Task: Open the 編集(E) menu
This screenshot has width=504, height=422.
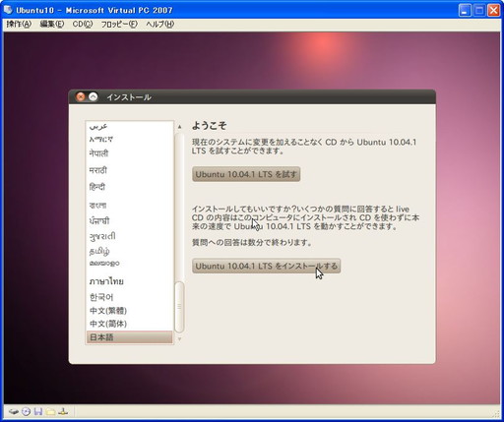Action: 52,24
